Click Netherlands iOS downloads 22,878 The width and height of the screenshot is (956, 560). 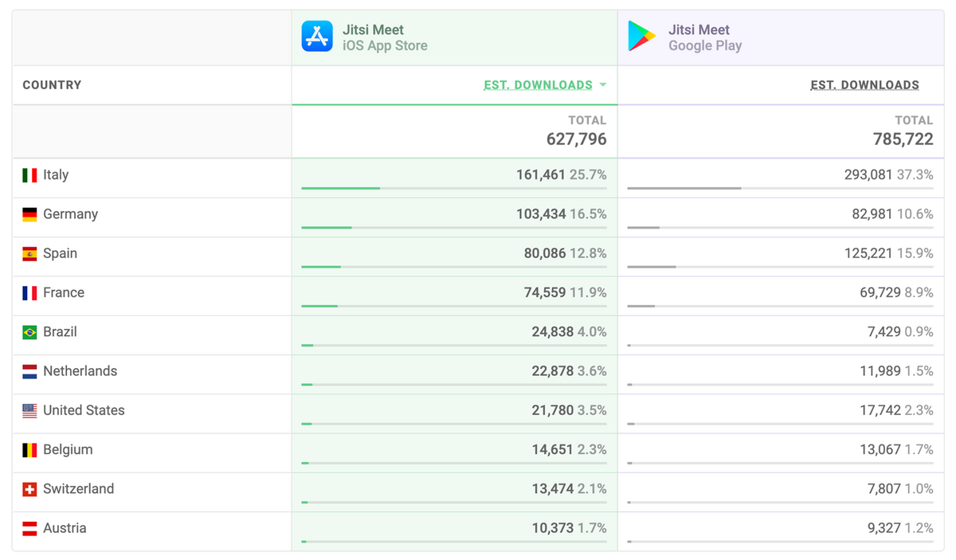pyautogui.click(x=553, y=370)
